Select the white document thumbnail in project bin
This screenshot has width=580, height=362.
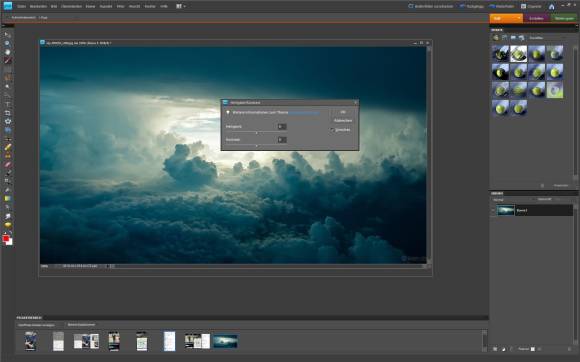[x=169, y=341]
